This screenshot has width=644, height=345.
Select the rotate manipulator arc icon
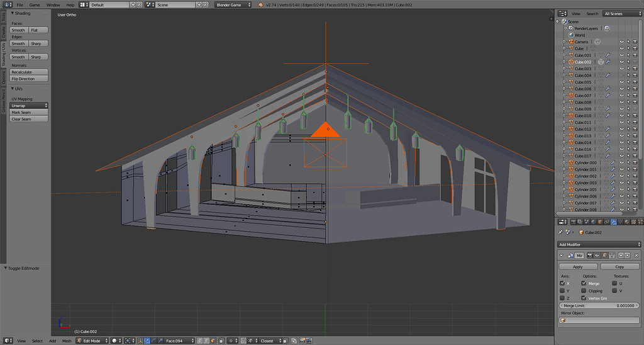(x=153, y=341)
